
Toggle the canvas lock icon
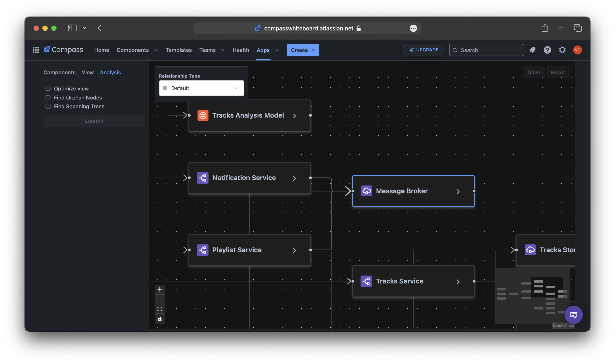[x=160, y=319]
